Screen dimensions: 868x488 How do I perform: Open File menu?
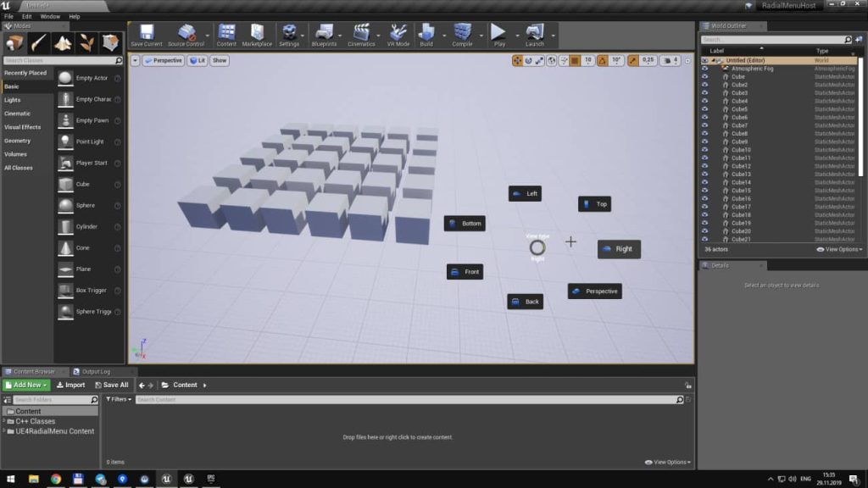(x=8, y=17)
